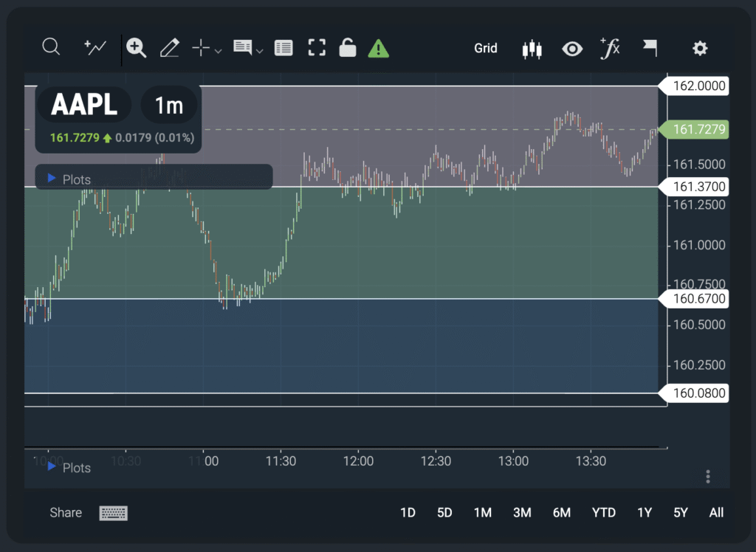756x552 pixels.
Task: Select the 1D time range
Action: click(408, 513)
